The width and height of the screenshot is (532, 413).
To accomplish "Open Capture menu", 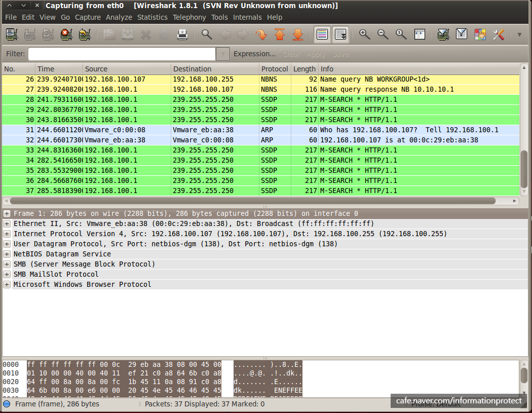I will [88, 17].
